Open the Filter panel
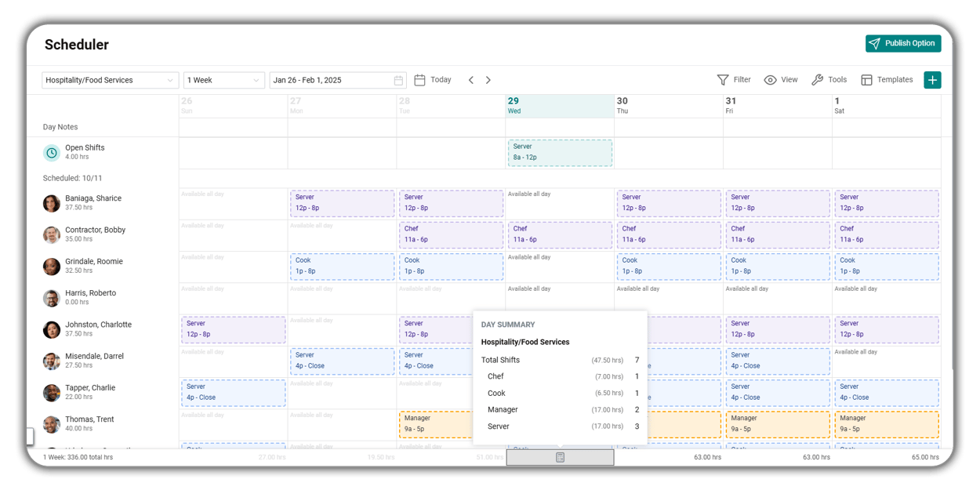The width and height of the screenshot is (980, 490). pos(734,79)
